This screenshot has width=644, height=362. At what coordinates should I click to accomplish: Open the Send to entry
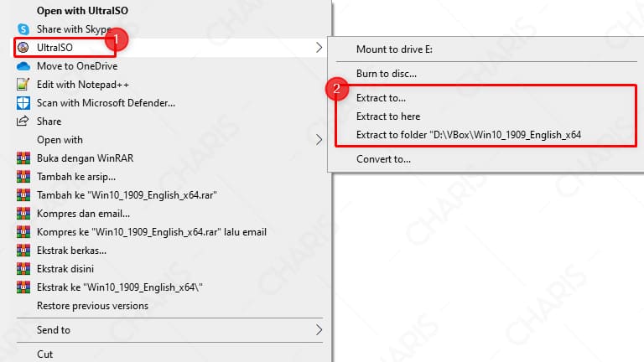coord(54,330)
